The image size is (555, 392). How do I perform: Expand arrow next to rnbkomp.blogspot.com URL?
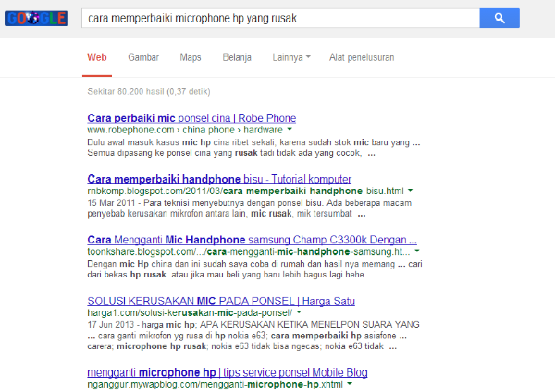[x=410, y=190]
